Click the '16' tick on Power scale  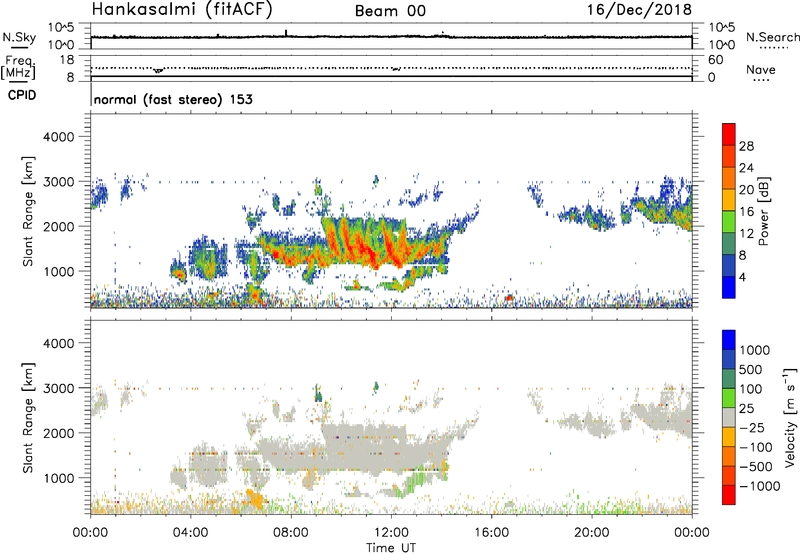click(746, 212)
